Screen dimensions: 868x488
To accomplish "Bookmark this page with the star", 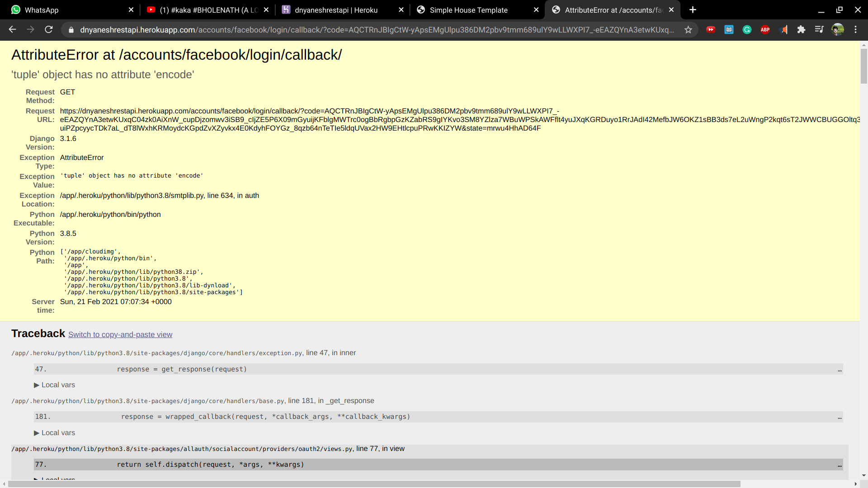I will point(689,30).
